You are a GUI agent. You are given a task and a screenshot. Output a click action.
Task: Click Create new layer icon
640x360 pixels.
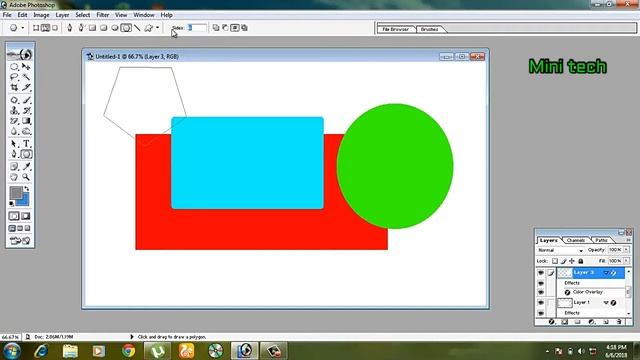(606, 322)
